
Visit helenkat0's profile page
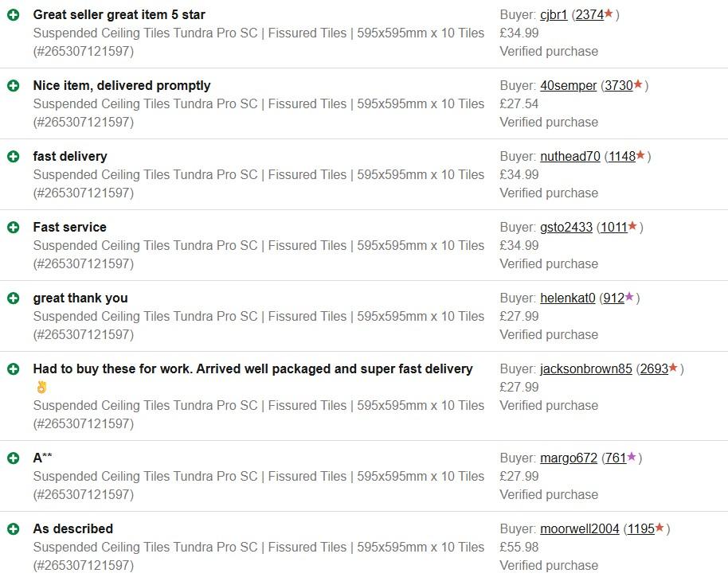click(567, 298)
